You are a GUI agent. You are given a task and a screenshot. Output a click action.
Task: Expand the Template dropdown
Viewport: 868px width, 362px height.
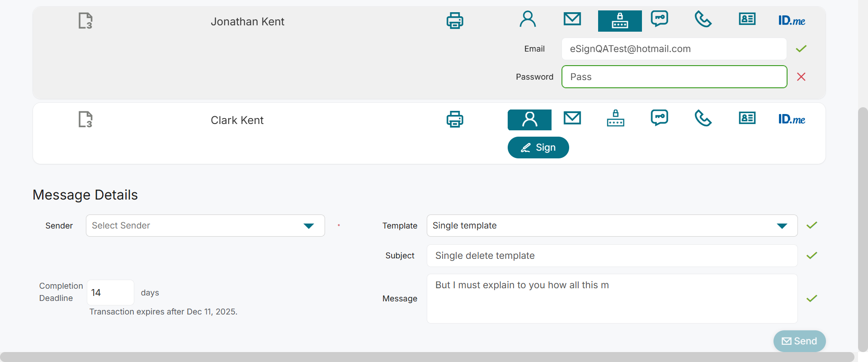612,226
